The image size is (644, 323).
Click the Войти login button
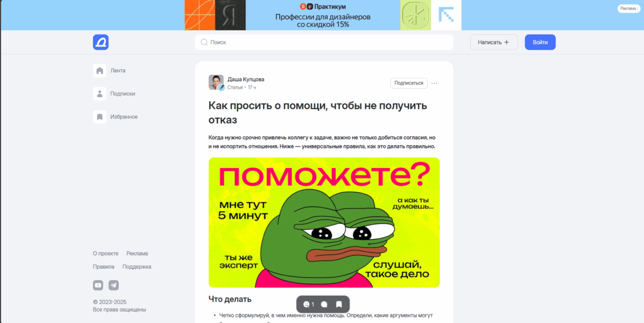coord(540,42)
